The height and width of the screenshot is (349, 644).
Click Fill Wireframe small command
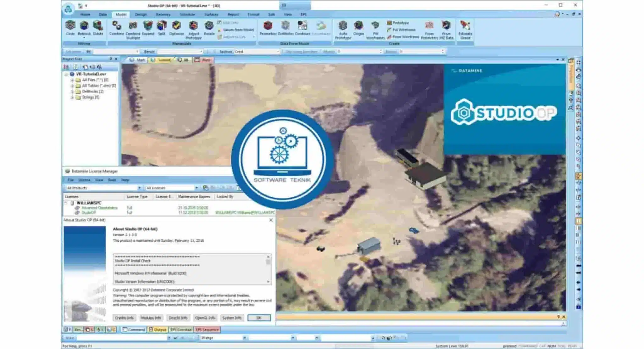pyautogui.click(x=401, y=30)
